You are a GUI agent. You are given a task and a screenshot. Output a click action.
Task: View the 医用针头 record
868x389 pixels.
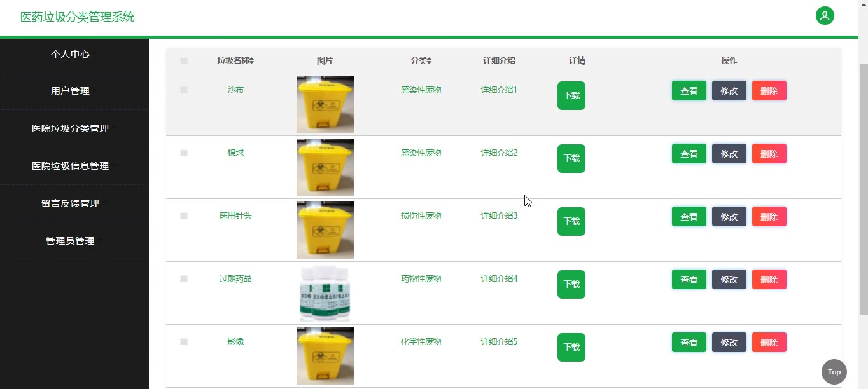pos(689,217)
